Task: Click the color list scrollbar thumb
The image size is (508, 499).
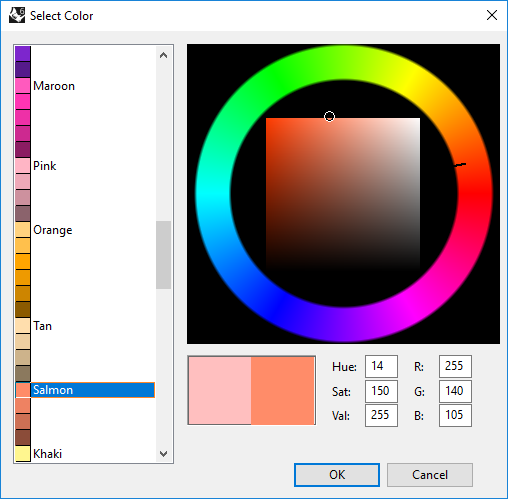Action: [163, 255]
